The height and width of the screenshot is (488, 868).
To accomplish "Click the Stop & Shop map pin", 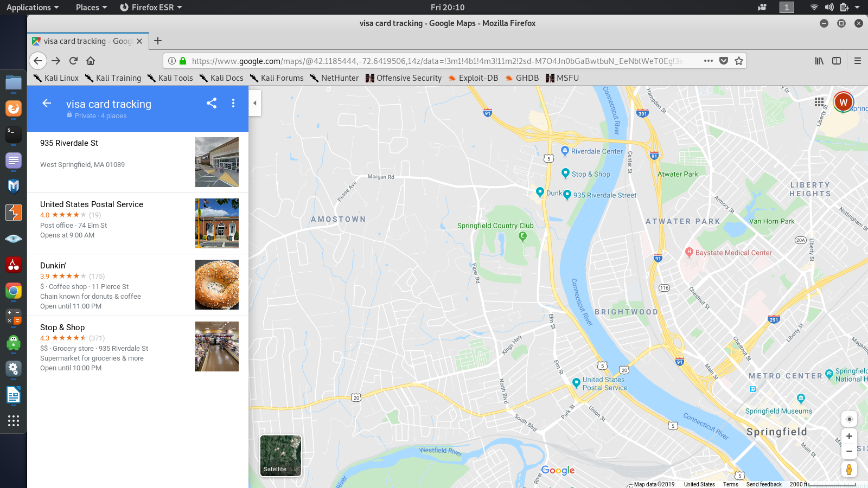I will (x=565, y=173).
